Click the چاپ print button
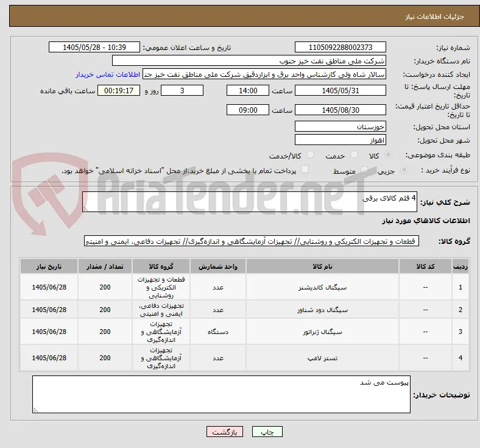This screenshot has width=480, height=448. coord(267,432)
